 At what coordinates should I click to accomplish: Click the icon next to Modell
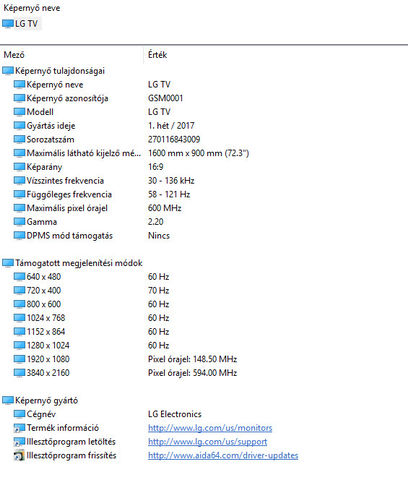tap(19, 112)
